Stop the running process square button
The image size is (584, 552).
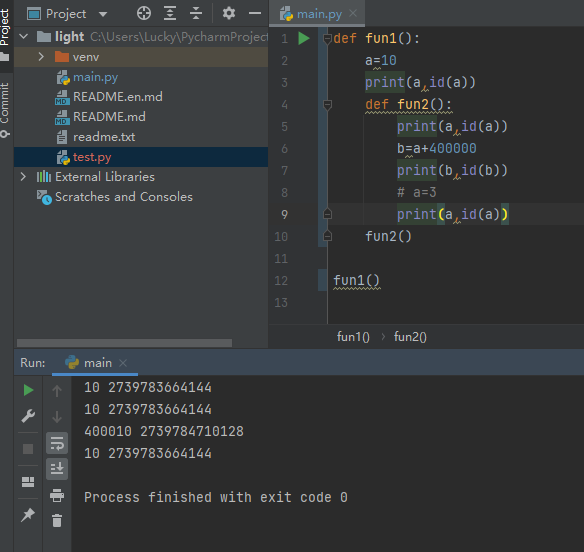click(28, 449)
